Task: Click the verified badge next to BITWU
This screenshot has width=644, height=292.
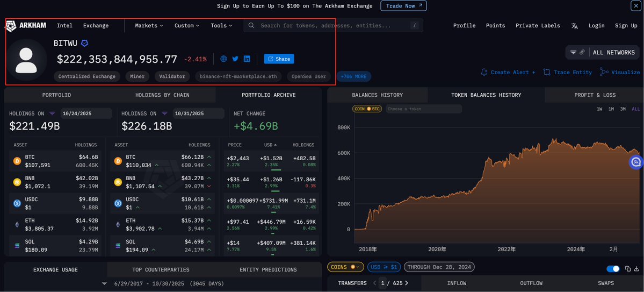Action: click(84, 43)
